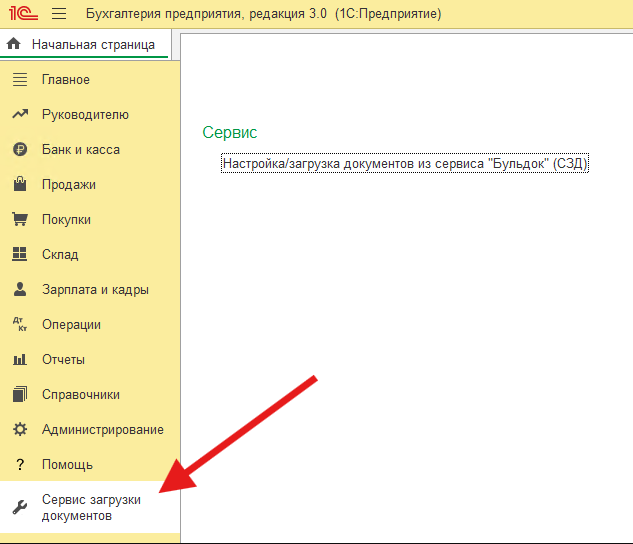Screen dimensions: 633x544
Task: Click the warehouse grid icon for Склад
Action: (x=19, y=254)
